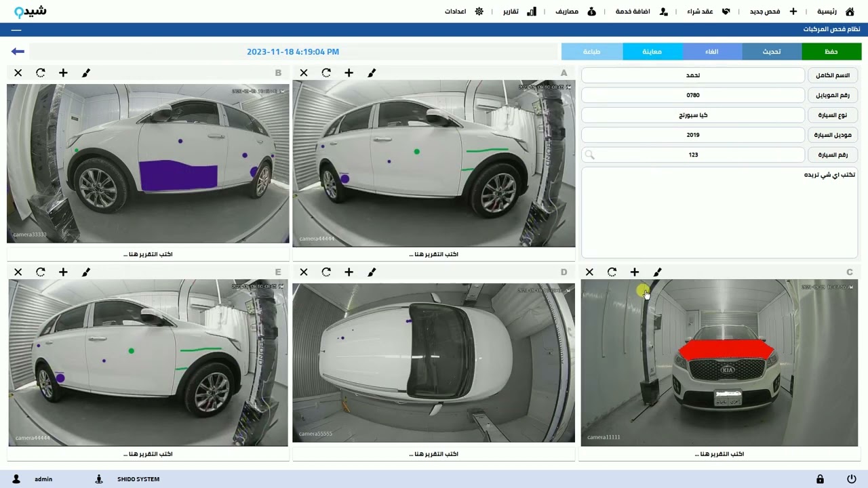Reload image B with the rotate icon
This screenshot has height=488, width=868.
point(41,73)
